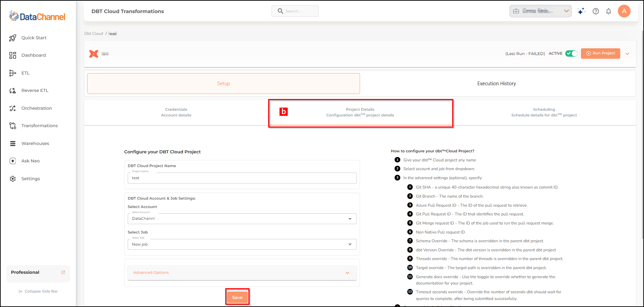The height and width of the screenshot is (307, 644).
Task: Open ETL in the sidebar
Action: coord(25,73)
